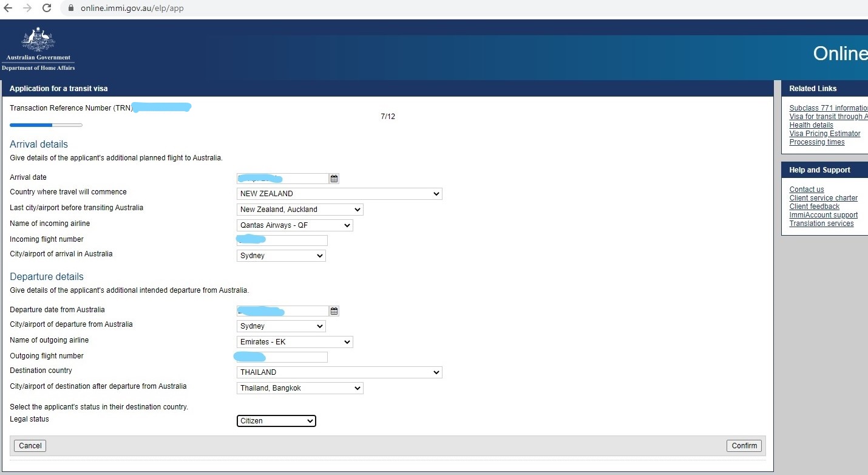
Task: Click the application progress bar
Action: pyautogui.click(x=46, y=125)
